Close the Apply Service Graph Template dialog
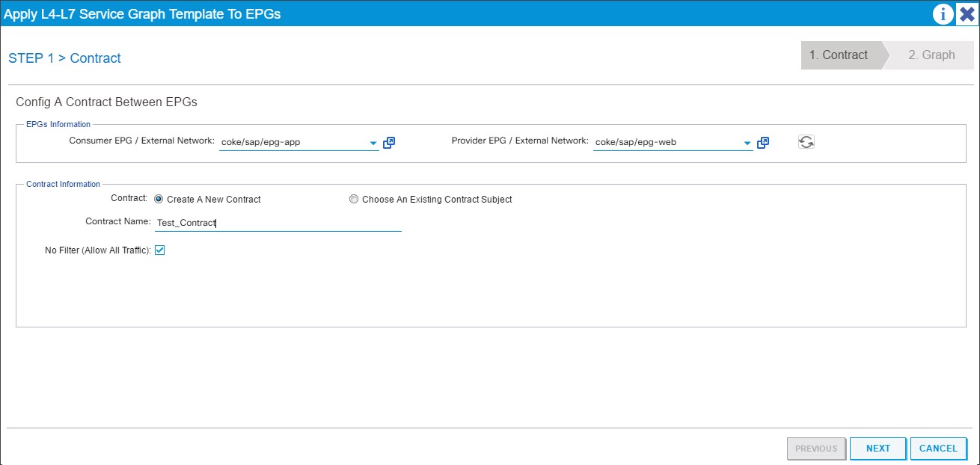The image size is (980, 465). click(x=967, y=13)
